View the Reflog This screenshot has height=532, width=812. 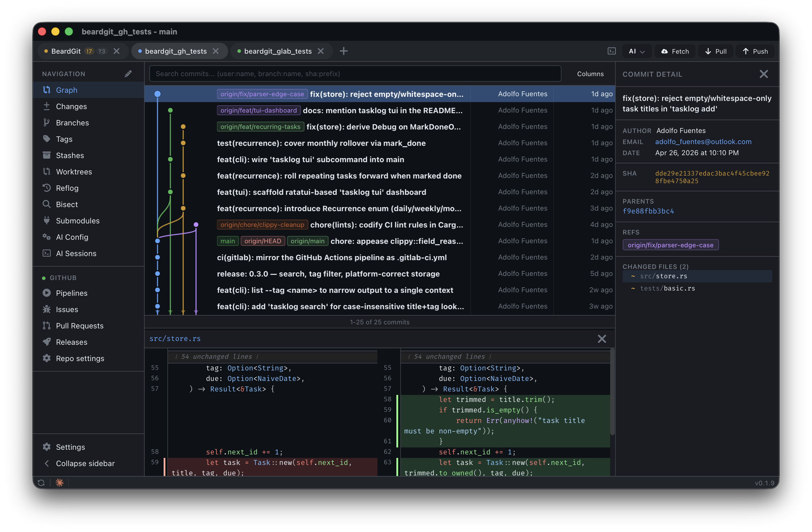coord(88,188)
